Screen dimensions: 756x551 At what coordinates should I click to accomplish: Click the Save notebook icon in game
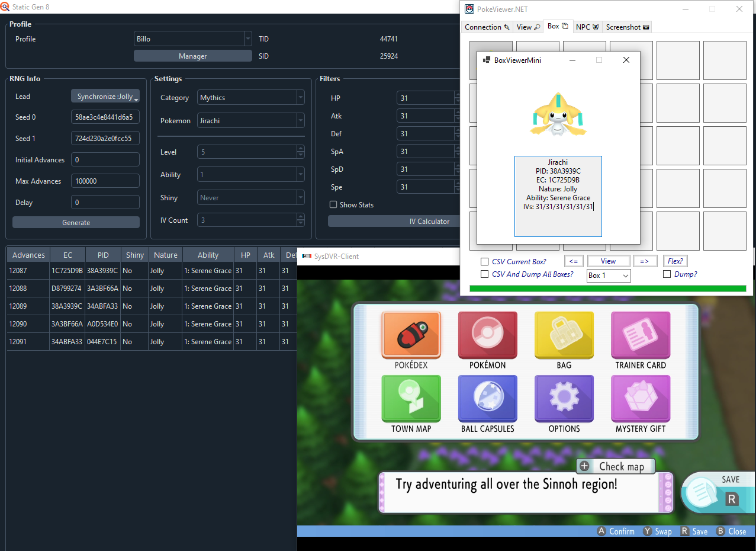[700, 492]
